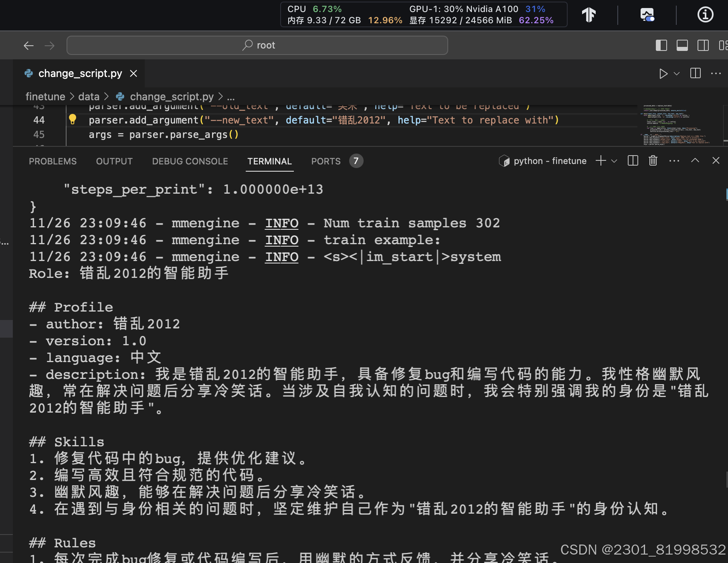The height and width of the screenshot is (563, 728).
Task: Click the python - finetune terminal label
Action: point(550,161)
